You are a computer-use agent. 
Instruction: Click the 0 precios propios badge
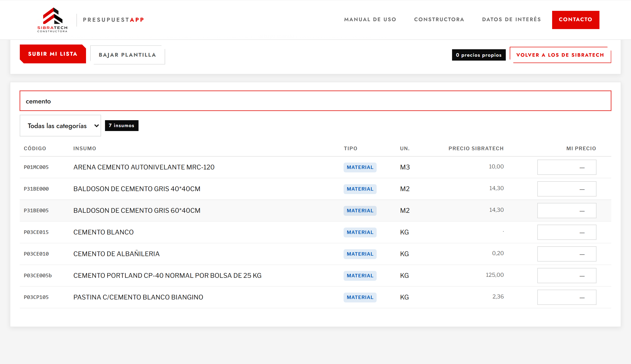point(479,55)
